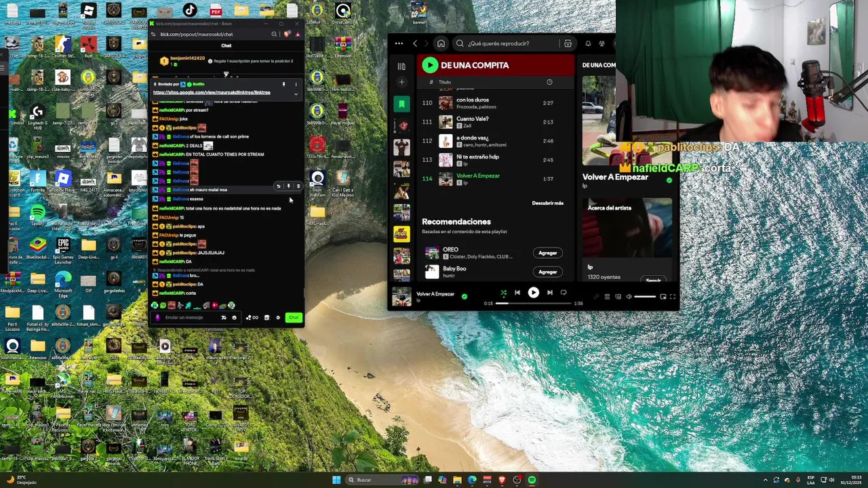Open Kick chat settings gear
Screen dimensions: 868x488
(277, 317)
